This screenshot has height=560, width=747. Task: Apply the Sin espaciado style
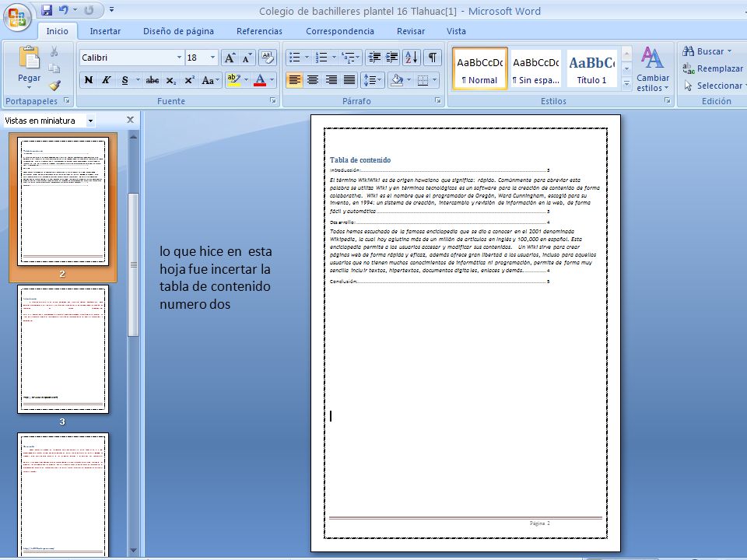pos(535,68)
